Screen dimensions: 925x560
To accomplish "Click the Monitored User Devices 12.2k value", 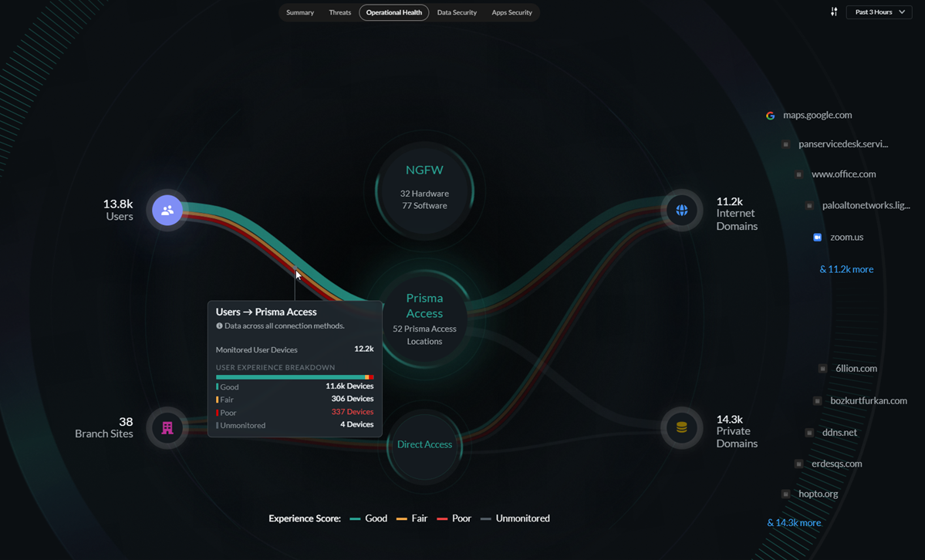I will coord(364,349).
